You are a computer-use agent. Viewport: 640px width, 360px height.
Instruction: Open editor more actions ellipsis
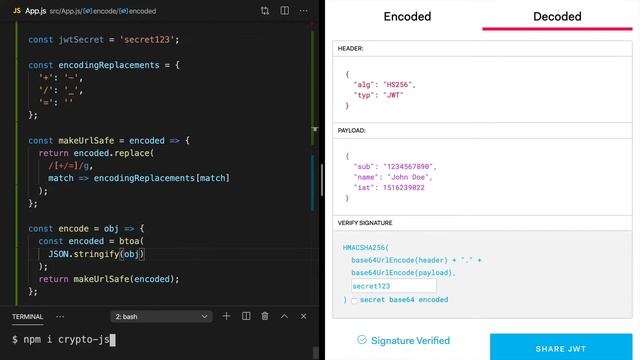coord(304,11)
